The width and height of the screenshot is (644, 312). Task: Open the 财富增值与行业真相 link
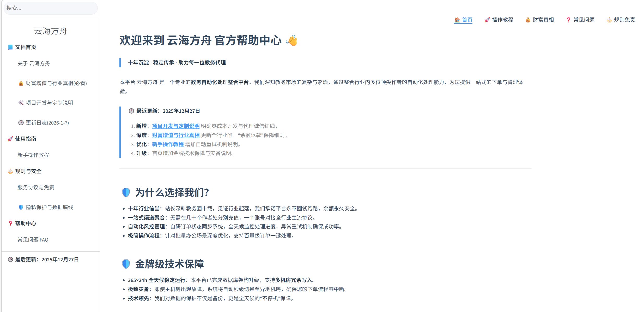point(176,135)
